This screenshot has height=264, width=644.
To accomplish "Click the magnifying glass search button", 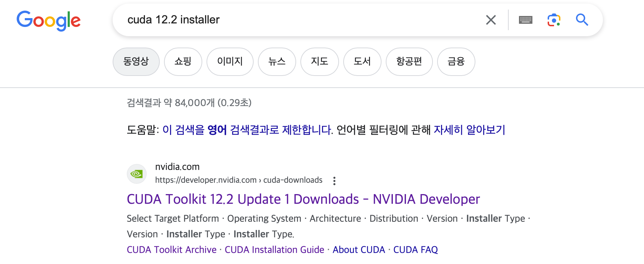I will (582, 20).
